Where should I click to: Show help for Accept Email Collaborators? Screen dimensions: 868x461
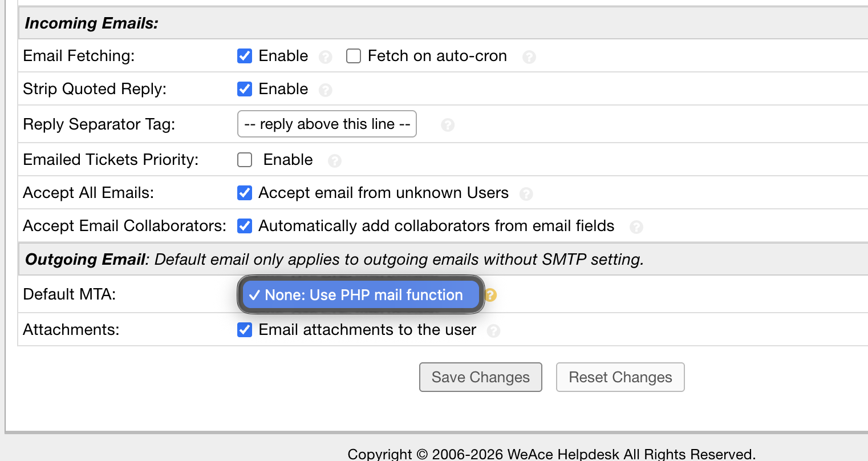click(636, 227)
